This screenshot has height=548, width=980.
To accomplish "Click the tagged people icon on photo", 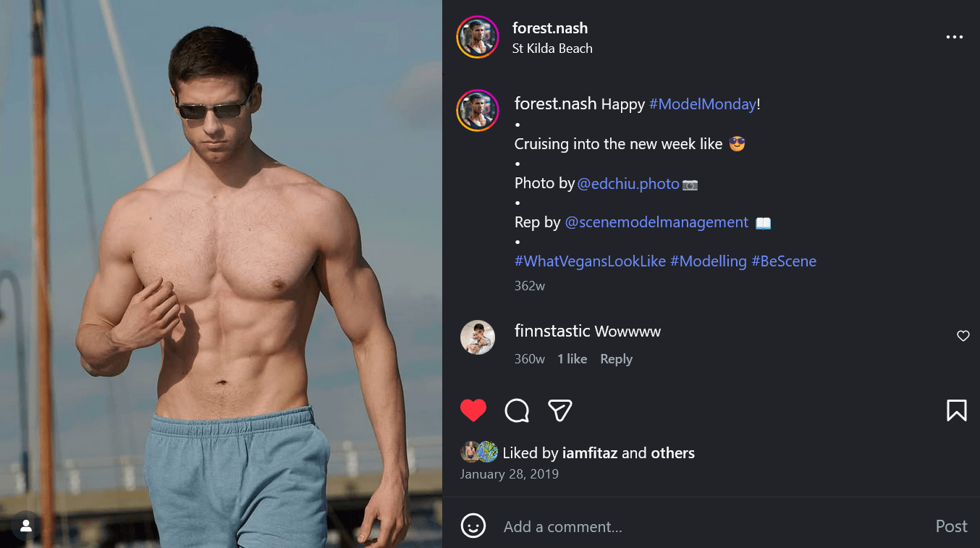I will [x=26, y=526].
